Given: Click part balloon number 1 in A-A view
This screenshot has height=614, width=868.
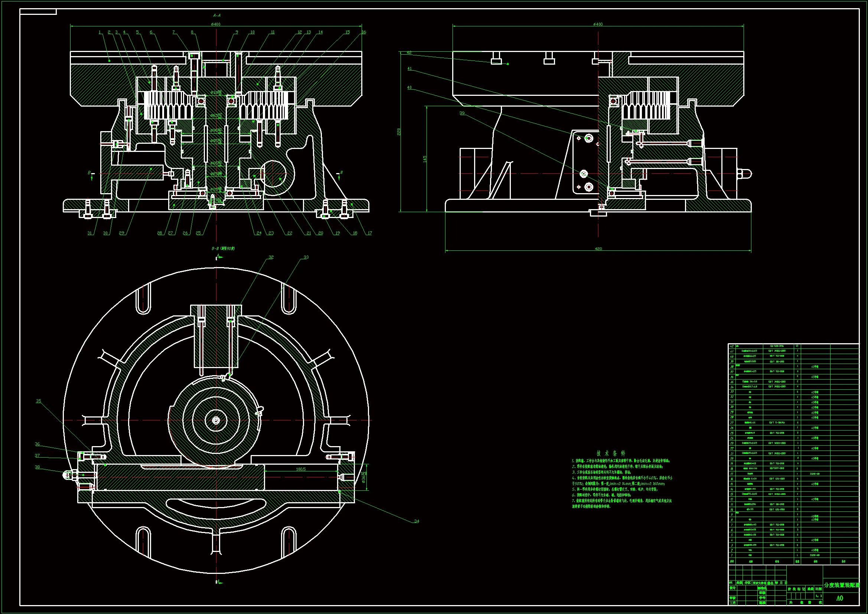Looking at the screenshot, I should coord(100,32).
